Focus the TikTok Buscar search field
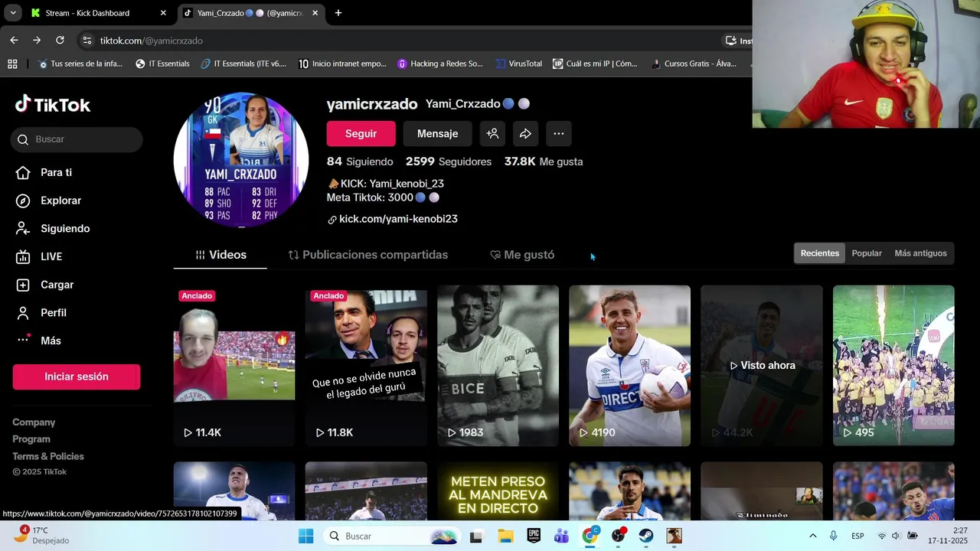Screen dimensions: 980x551 [x=77, y=139]
